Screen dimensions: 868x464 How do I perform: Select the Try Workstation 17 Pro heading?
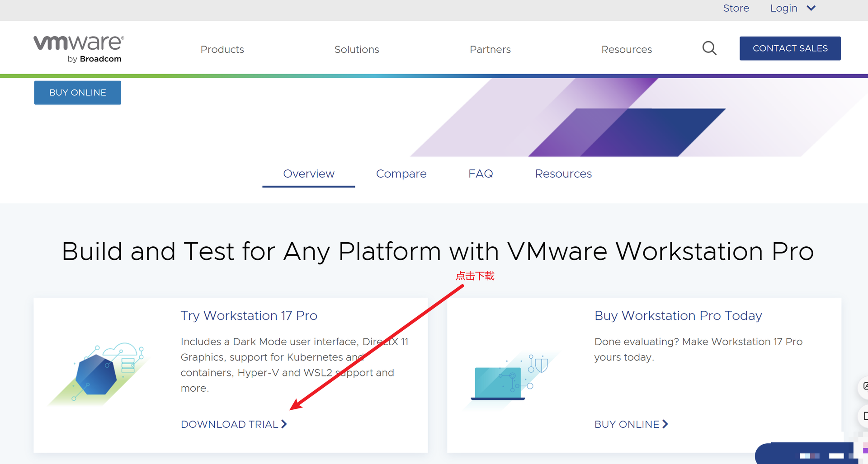coord(249,315)
